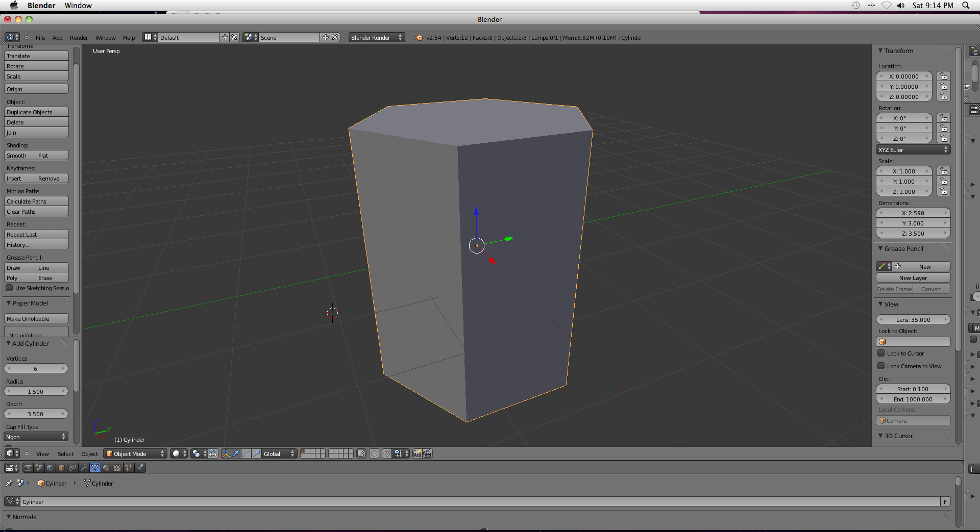Screen dimensions: 980x532
Task: Select the rotate manipulator arc icon
Action: tap(246, 453)
